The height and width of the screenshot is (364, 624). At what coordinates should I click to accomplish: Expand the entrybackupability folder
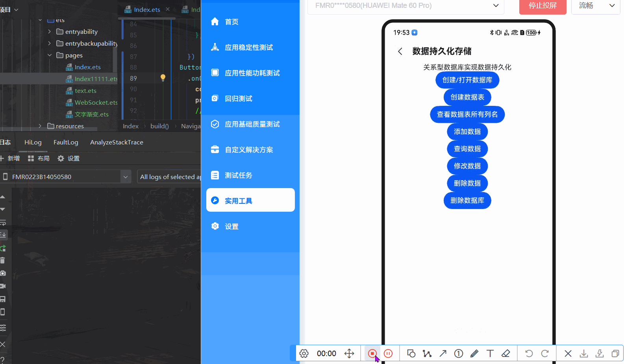tap(49, 43)
